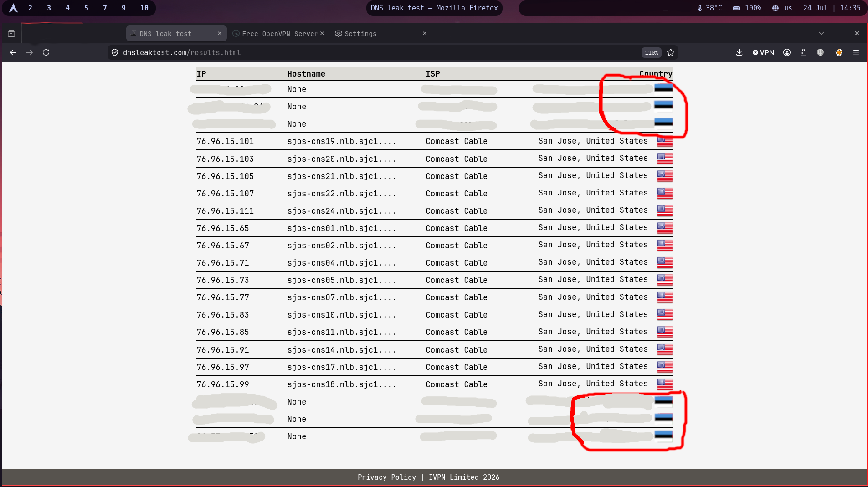868x487 pixels.
Task: Select IP address 76.96.15.101
Action: click(x=225, y=141)
